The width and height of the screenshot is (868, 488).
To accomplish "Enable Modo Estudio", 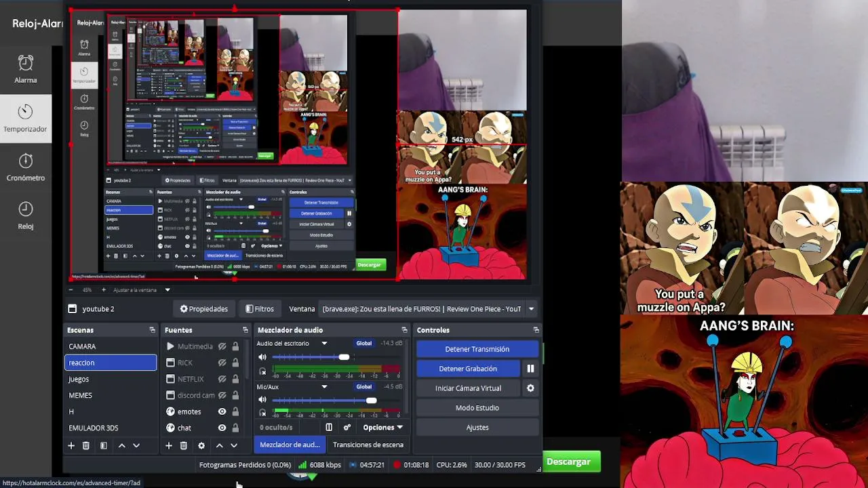I will [x=477, y=408].
